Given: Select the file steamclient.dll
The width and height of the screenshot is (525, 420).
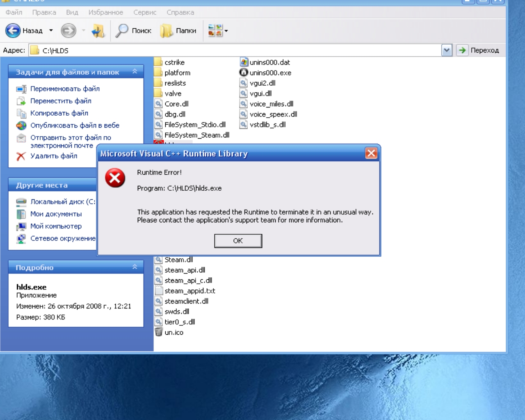Looking at the screenshot, I should click(182, 301).
